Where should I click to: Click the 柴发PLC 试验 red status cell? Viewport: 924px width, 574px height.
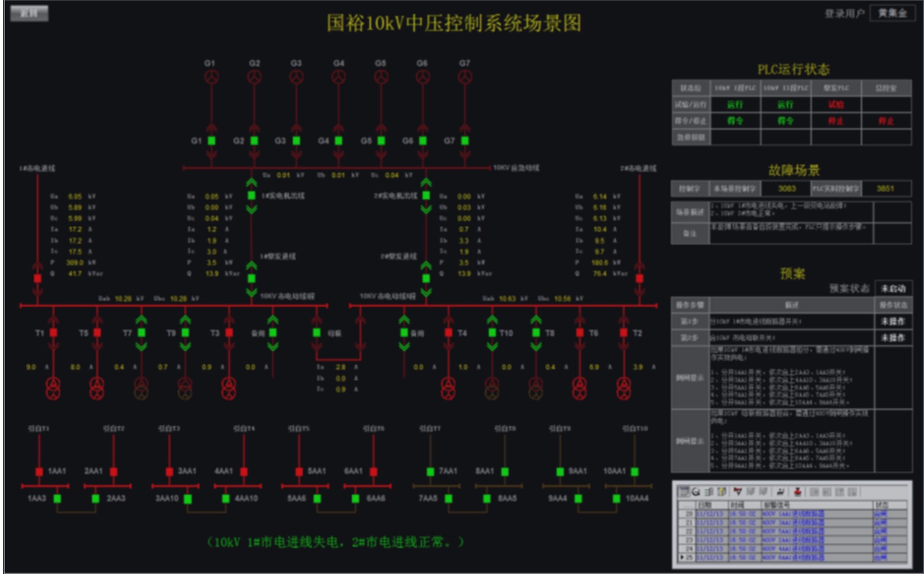(836, 104)
